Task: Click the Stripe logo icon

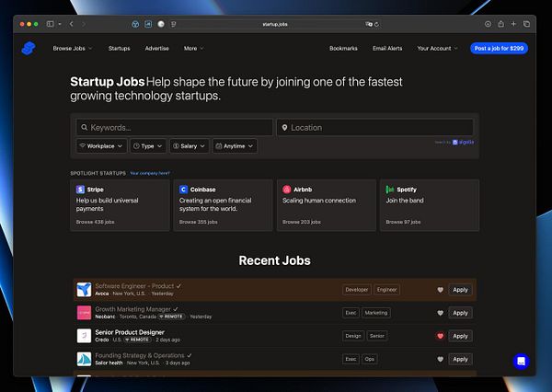Action: click(80, 190)
